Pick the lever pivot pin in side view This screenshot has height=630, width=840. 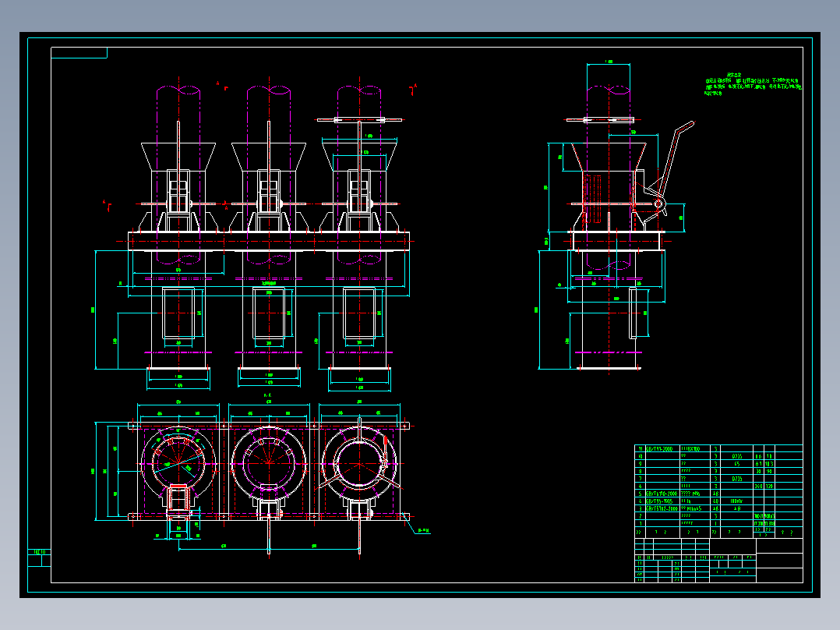(658, 204)
